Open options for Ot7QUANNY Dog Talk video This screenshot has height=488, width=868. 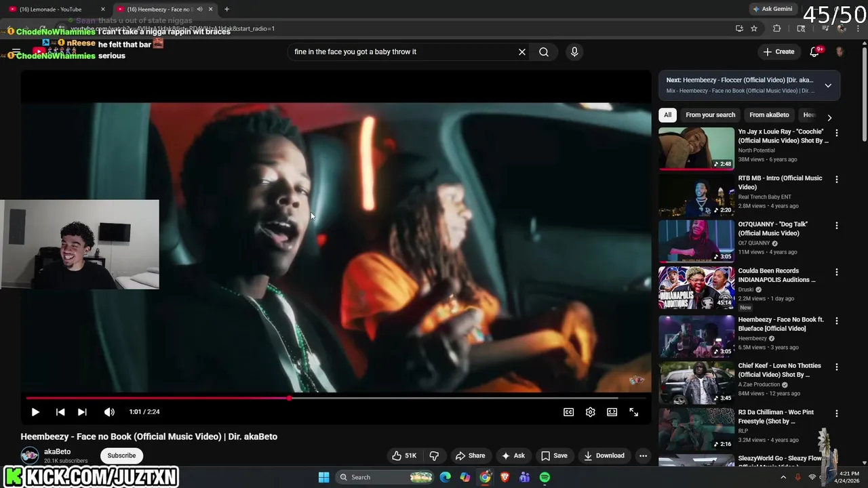tap(836, 225)
